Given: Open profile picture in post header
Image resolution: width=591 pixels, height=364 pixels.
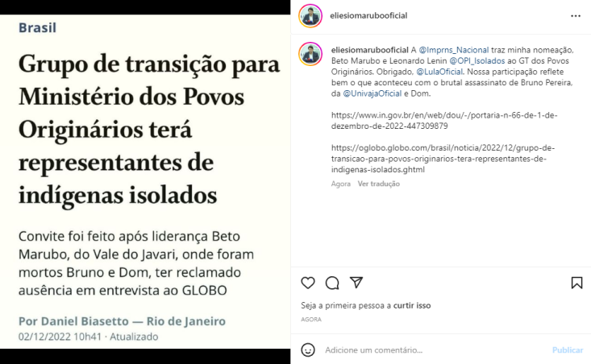Looking at the screenshot, I should pyautogui.click(x=310, y=16).
